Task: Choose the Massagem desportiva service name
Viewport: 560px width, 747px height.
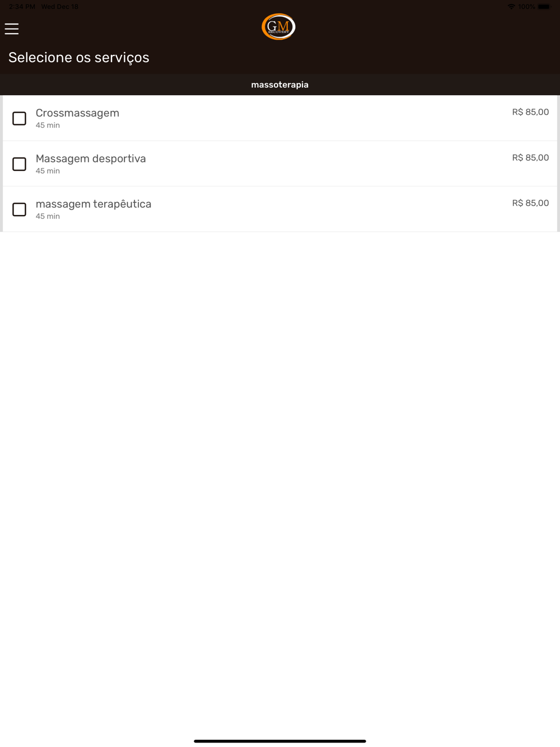Action: click(91, 158)
